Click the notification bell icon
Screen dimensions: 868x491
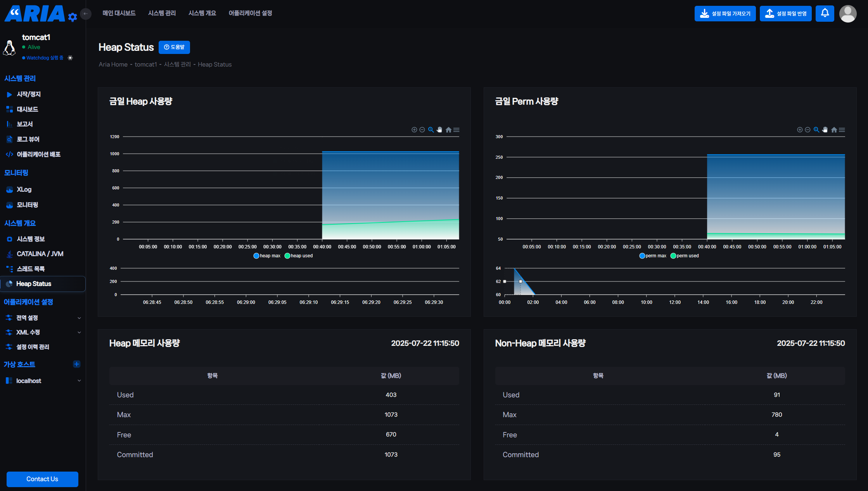click(x=825, y=13)
